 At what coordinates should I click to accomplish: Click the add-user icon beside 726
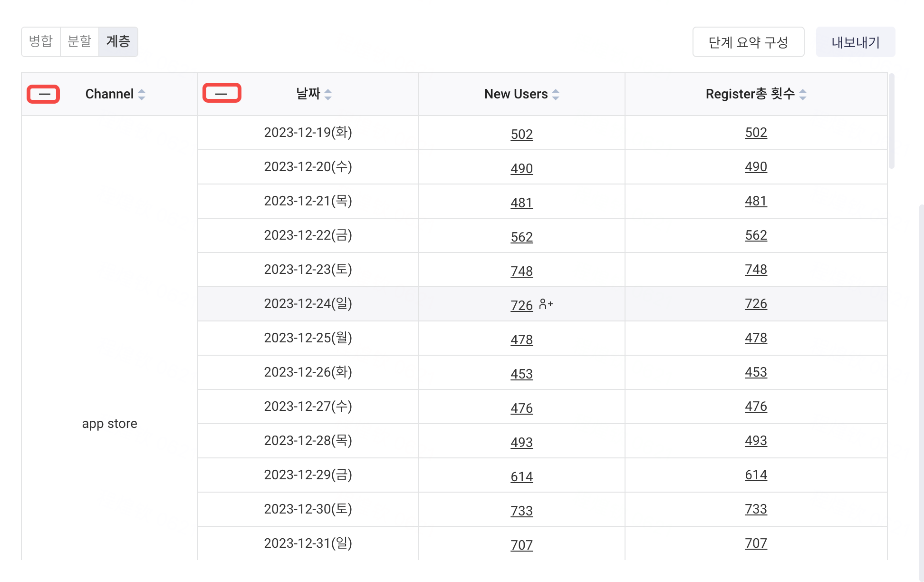[x=546, y=304]
